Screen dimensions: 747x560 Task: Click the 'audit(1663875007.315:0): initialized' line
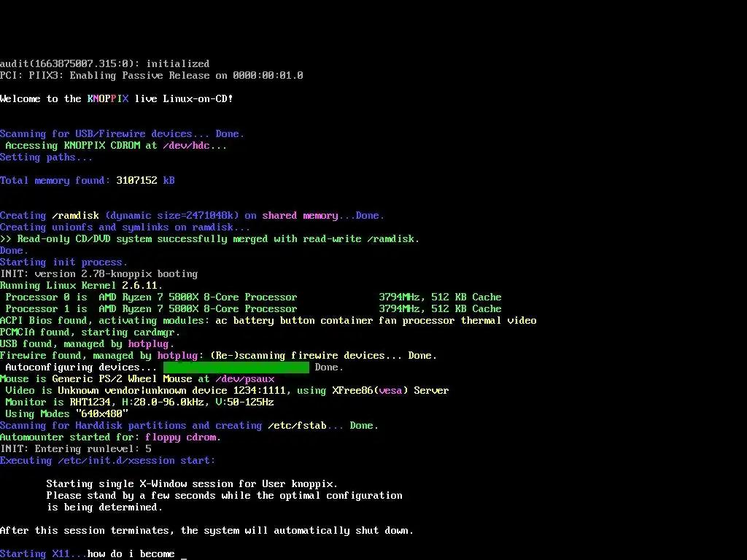pos(105,64)
